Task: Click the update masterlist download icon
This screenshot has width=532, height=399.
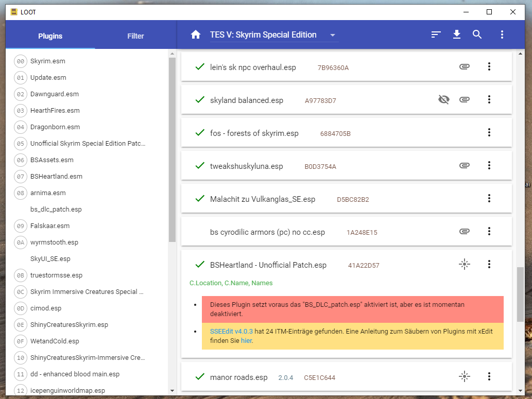Action: pos(456,35)
